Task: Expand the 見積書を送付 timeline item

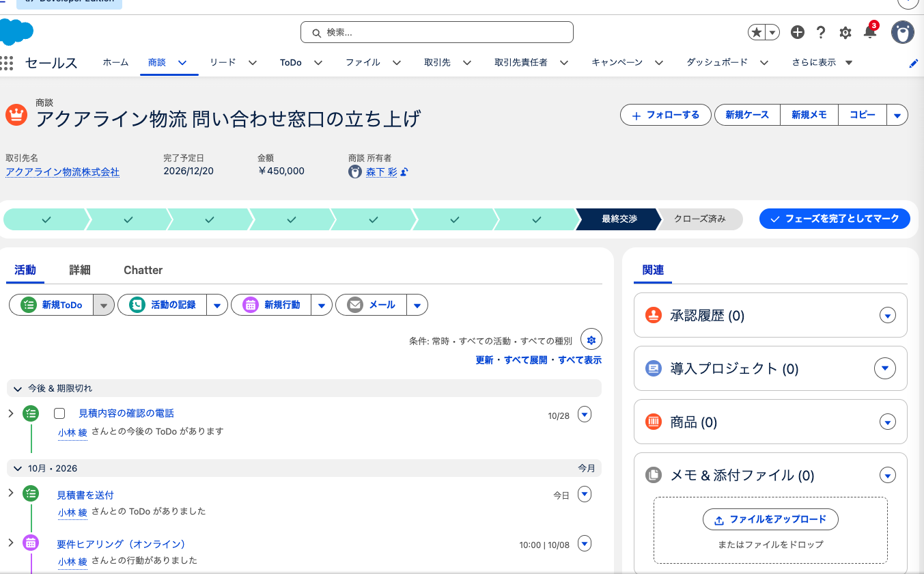Action: pyautogui.click(x=10, y=492)
